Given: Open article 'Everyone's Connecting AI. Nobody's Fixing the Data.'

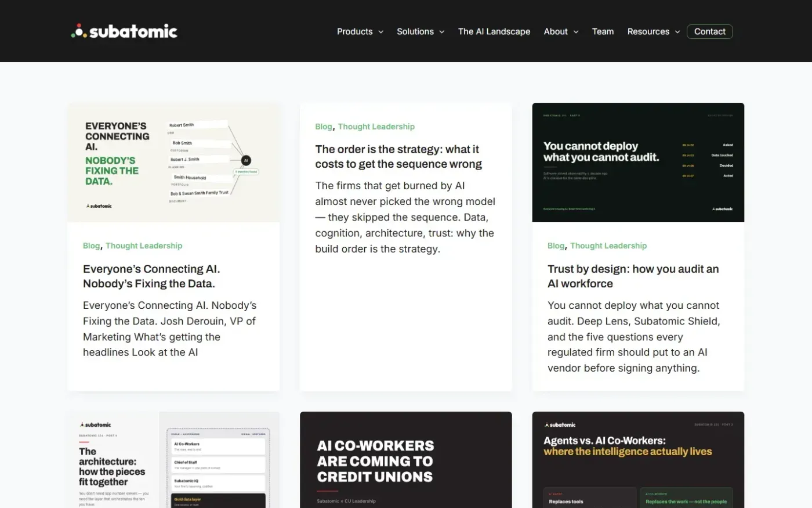Looking at the screenshot, I should pyautogui.click(x=151, y=276).
